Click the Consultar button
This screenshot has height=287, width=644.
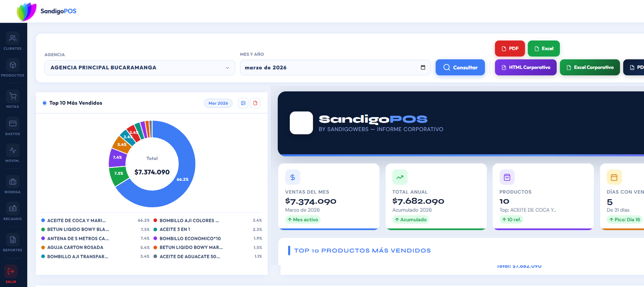(x=460, y=68)
